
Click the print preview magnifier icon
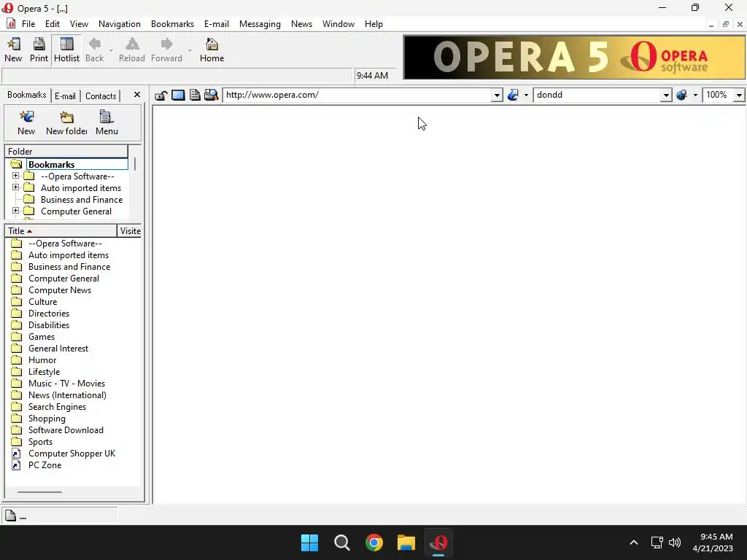[211, 96]
